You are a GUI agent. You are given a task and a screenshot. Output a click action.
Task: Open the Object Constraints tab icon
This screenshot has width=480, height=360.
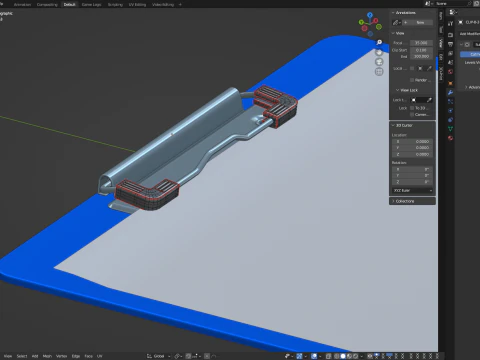coord(450,119)
